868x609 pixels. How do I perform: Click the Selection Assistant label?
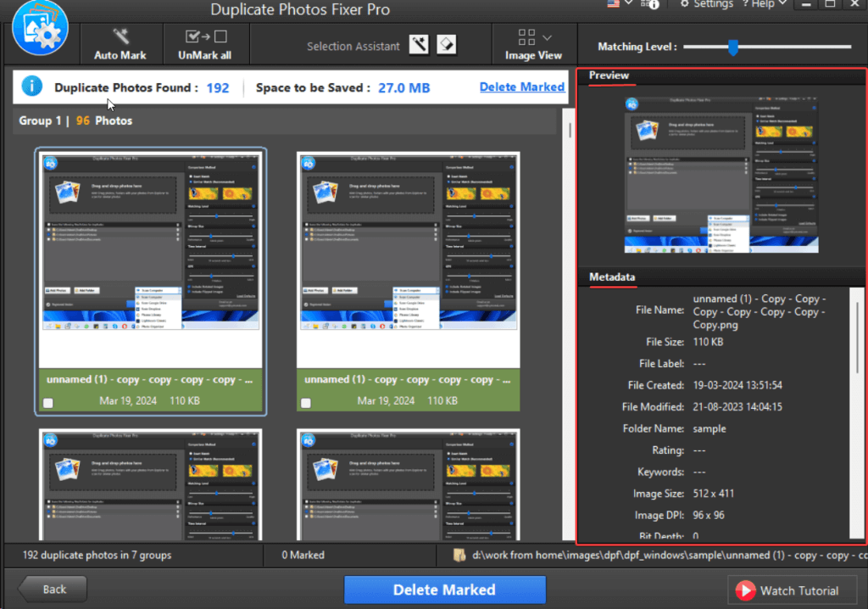[353, 47]
